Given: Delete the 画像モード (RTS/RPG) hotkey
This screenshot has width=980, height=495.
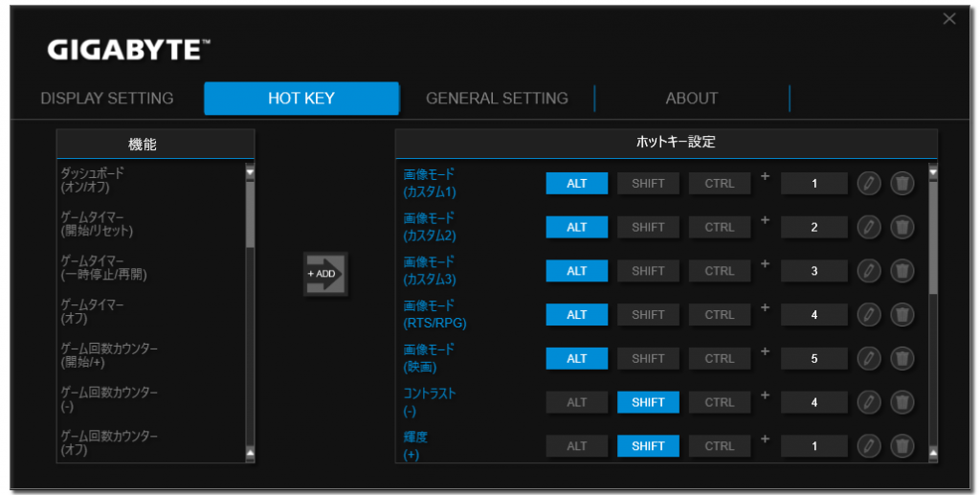Looking at the screenshot, I should pos(902,315).
